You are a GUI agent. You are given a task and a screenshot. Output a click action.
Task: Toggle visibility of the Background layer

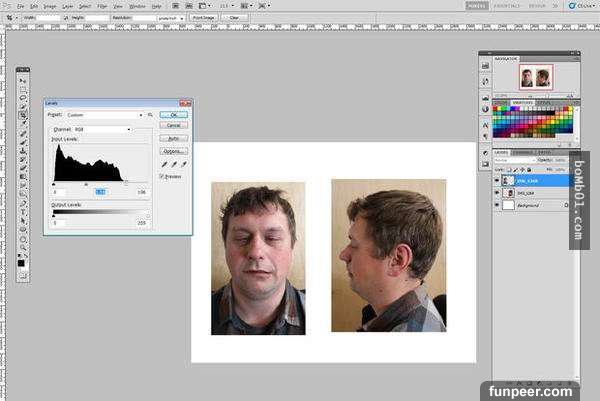tap(498, 204)
